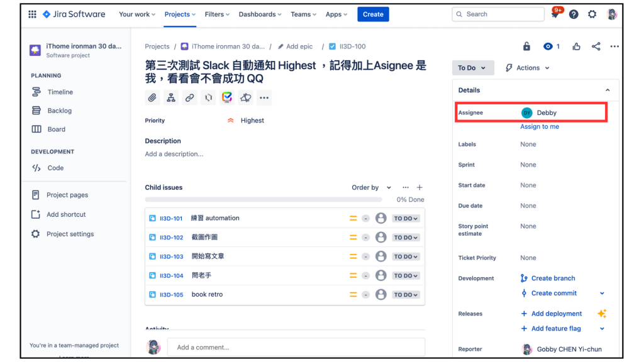The image size is (644, 362).
Task: Click the Assign to me link
Action: point(539,126)
